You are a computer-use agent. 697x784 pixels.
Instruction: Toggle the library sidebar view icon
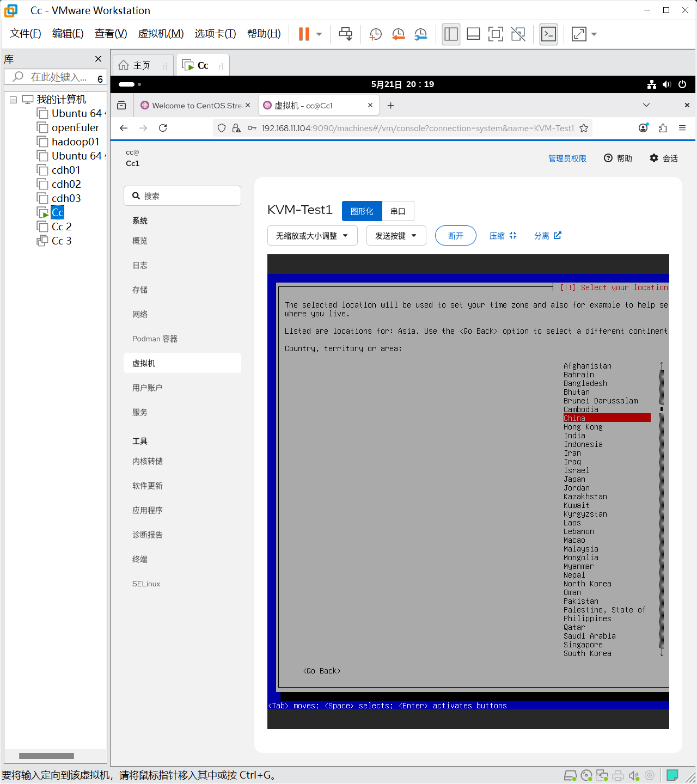(x=451, y=34)
